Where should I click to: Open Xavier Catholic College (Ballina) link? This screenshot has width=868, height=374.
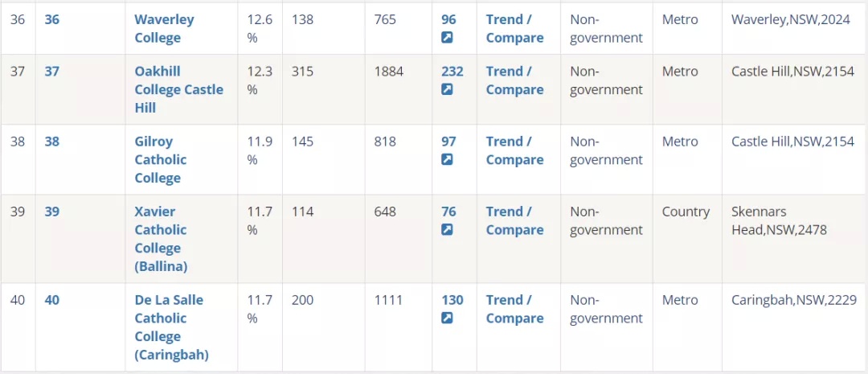(x=161, y=239)
